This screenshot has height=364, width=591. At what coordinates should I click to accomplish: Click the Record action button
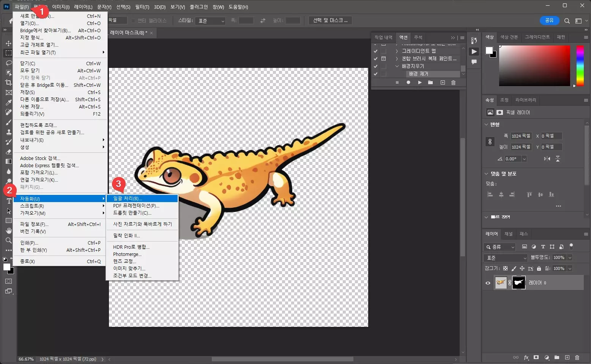click(x=408, y=82)
